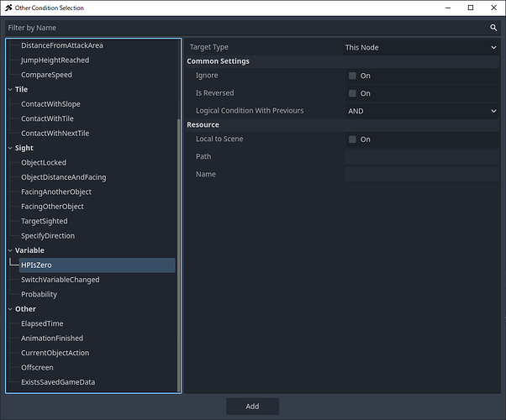506x420 pixels.
Task: Open the Target Type dropdown
Action: [420, 48]
